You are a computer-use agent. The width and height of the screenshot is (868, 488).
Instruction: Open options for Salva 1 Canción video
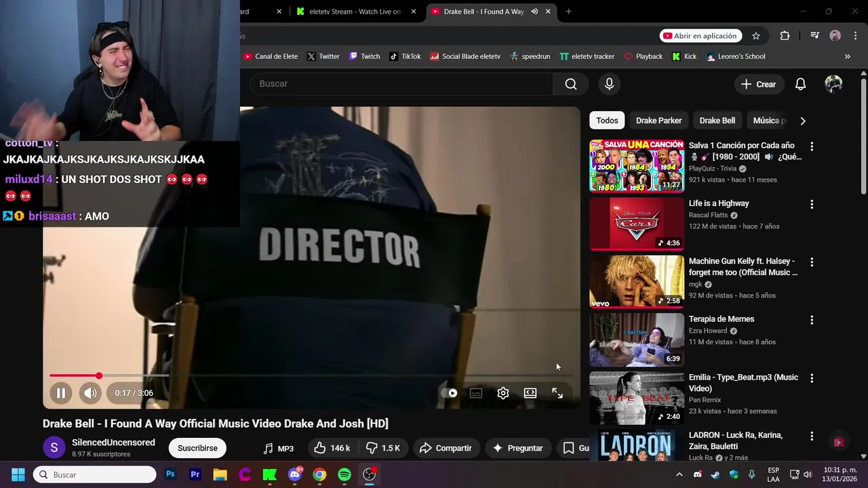(x=812, y=146)
